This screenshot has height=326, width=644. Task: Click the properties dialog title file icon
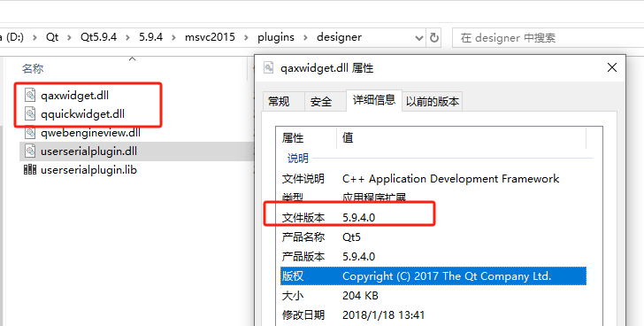tap(269, 68)
